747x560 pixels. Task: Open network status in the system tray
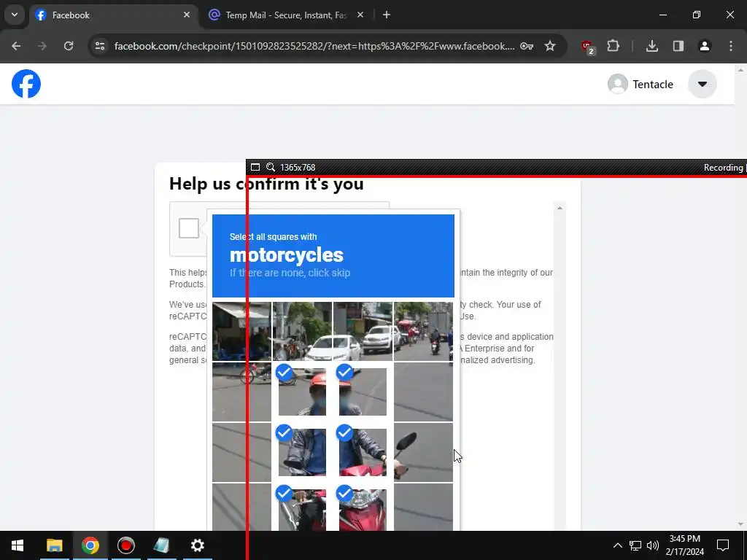635,545
